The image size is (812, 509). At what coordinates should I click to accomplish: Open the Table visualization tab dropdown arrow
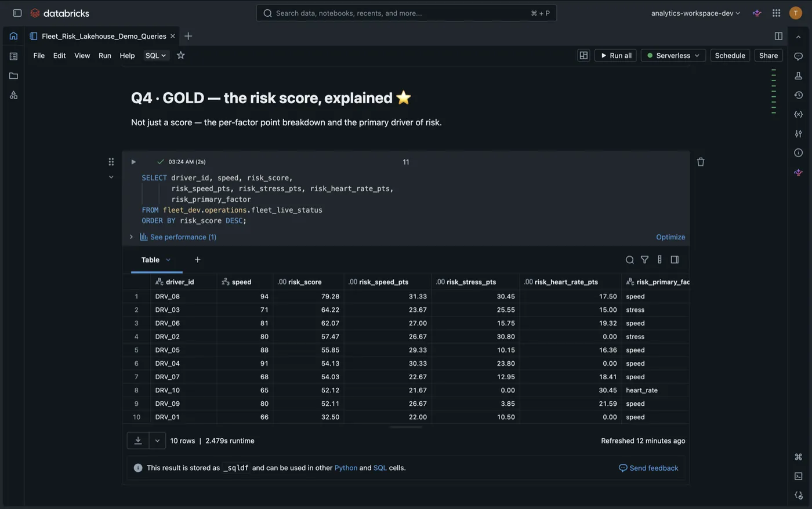pyautogui.click(x=168, y=260)
